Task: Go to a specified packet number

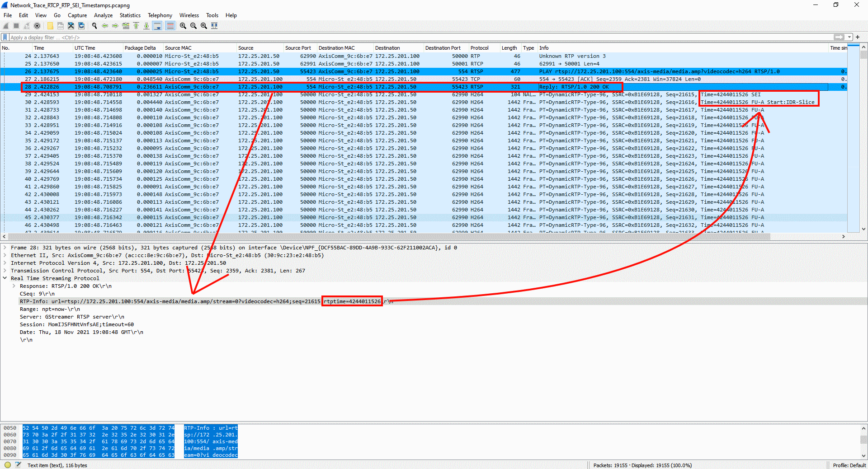Action: tap(126, 26)
